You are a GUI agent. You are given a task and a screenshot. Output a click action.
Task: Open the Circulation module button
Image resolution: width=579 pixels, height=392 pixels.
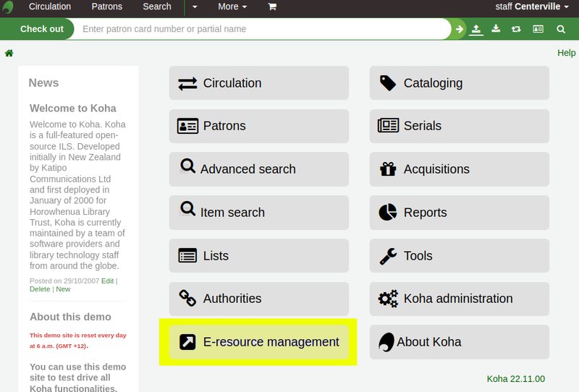point(259,83)
